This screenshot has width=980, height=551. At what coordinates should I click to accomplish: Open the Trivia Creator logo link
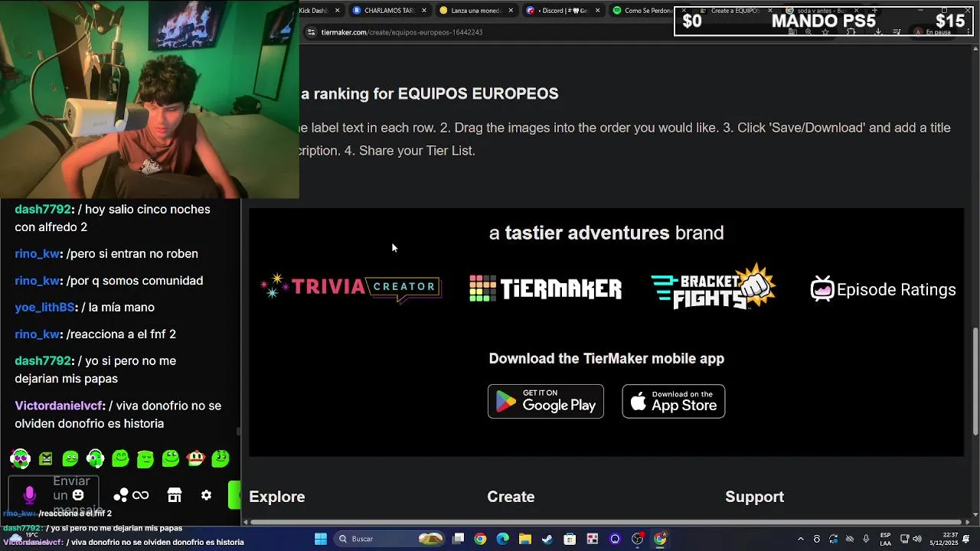tap(351, 288)
